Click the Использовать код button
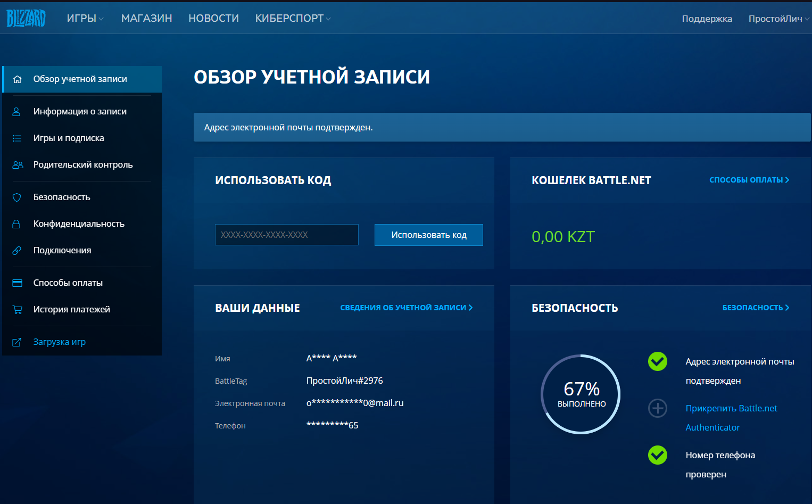812x504 pixels. [x=429, y=235]
